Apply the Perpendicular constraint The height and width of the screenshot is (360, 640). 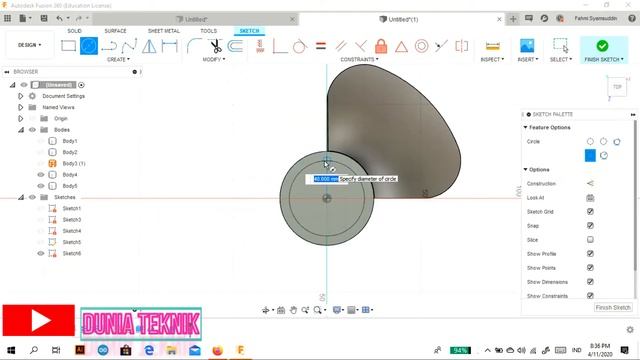[x=361, y=46]
